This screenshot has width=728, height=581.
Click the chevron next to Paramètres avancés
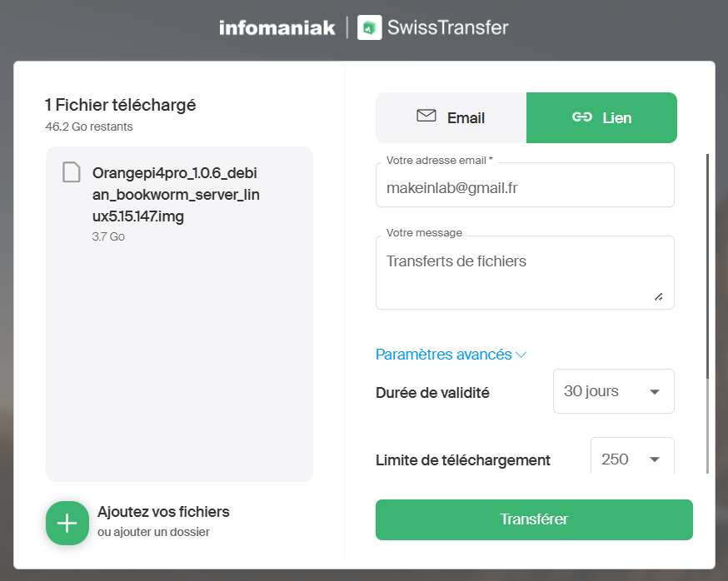521,355
